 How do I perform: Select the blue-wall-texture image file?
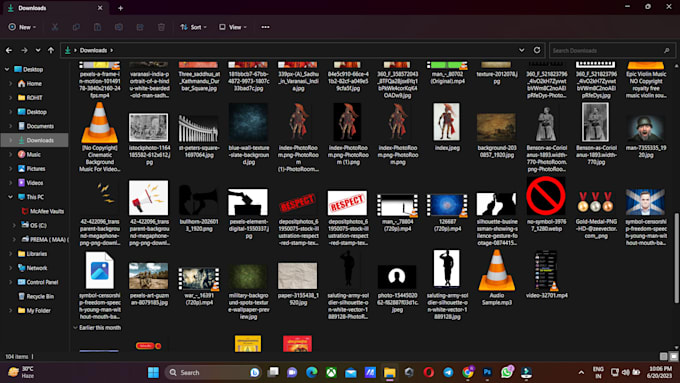(248, 134)
